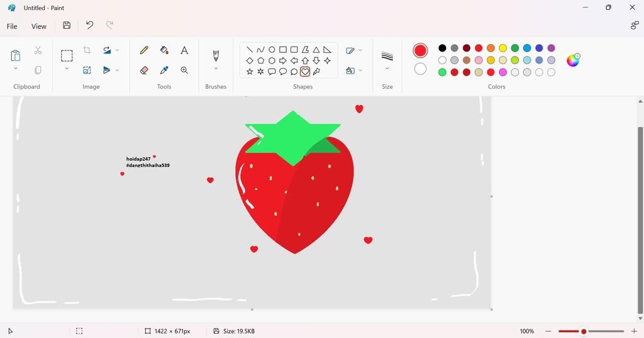This screenshot has width=644, height=338.
Task: Select Color 1 red circle
Action: coord(420,50)
